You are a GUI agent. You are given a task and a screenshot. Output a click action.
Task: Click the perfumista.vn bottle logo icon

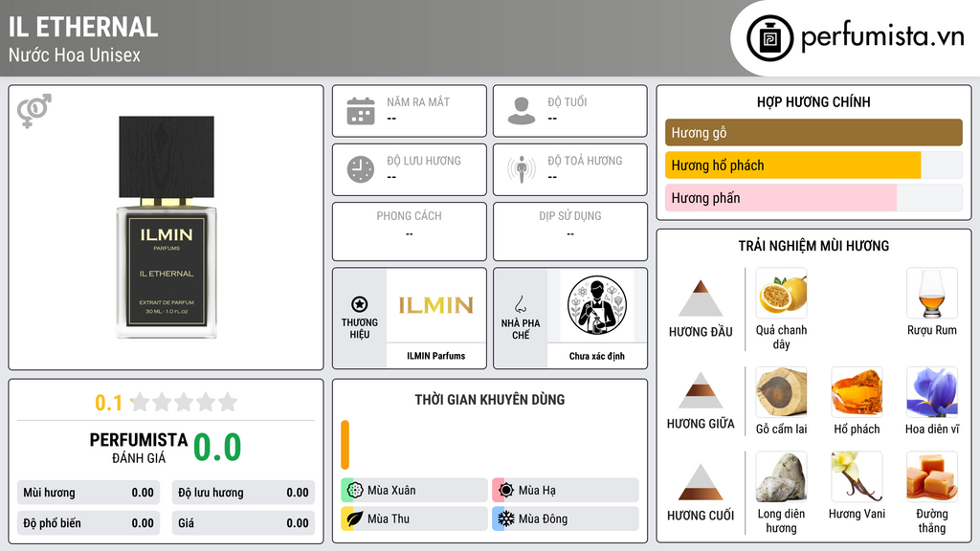click(x=769, y=38)
